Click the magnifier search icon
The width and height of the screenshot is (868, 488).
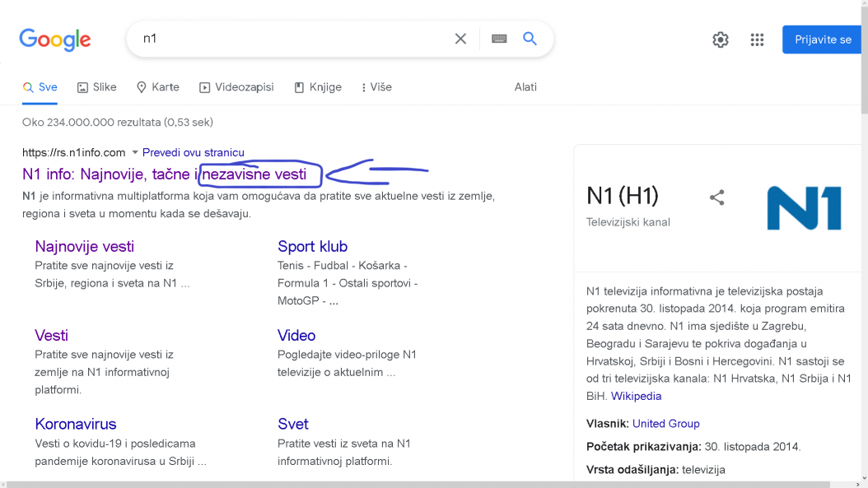(x=530, y=39)
